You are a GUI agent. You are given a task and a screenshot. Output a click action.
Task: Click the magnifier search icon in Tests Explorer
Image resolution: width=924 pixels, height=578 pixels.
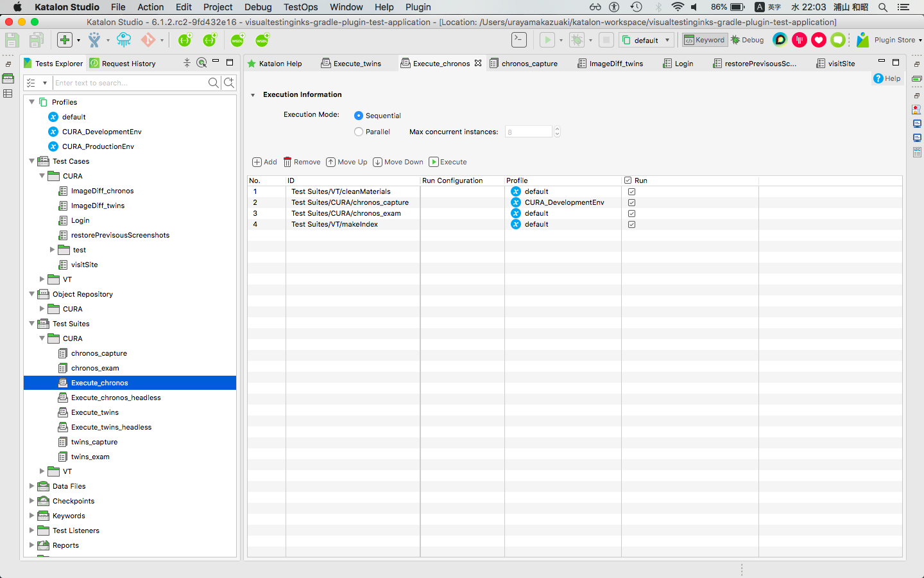click(x=214, y=83)
